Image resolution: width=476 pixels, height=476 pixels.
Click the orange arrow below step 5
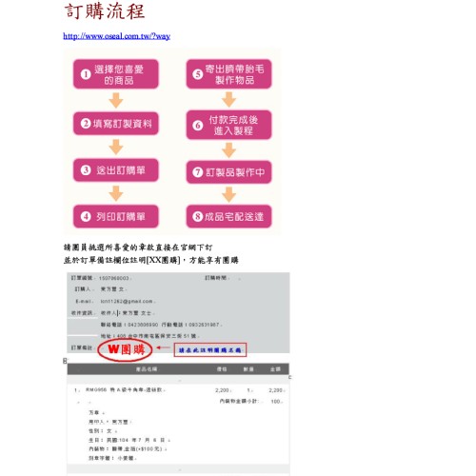coord(228,100)
